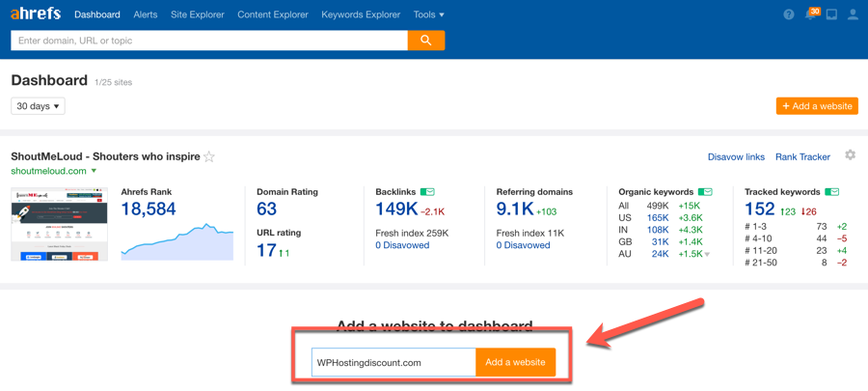Viewport: 868px width, 391px height.
Task: Open the Disavow links link
Action: coord(736,157)
